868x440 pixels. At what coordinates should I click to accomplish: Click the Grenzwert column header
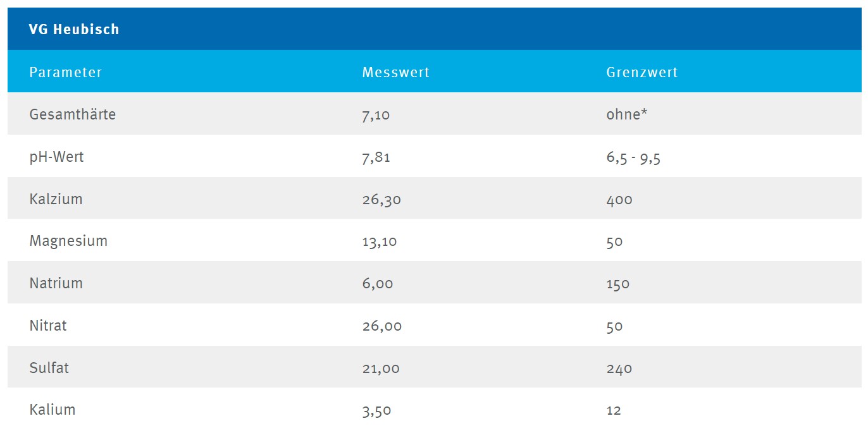coord(642,72)
